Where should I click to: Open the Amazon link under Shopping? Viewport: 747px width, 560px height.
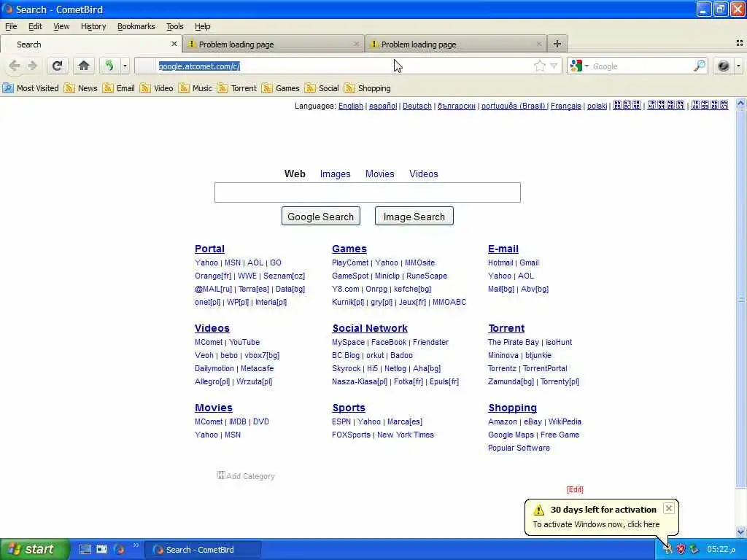click(x=502, y=421)
